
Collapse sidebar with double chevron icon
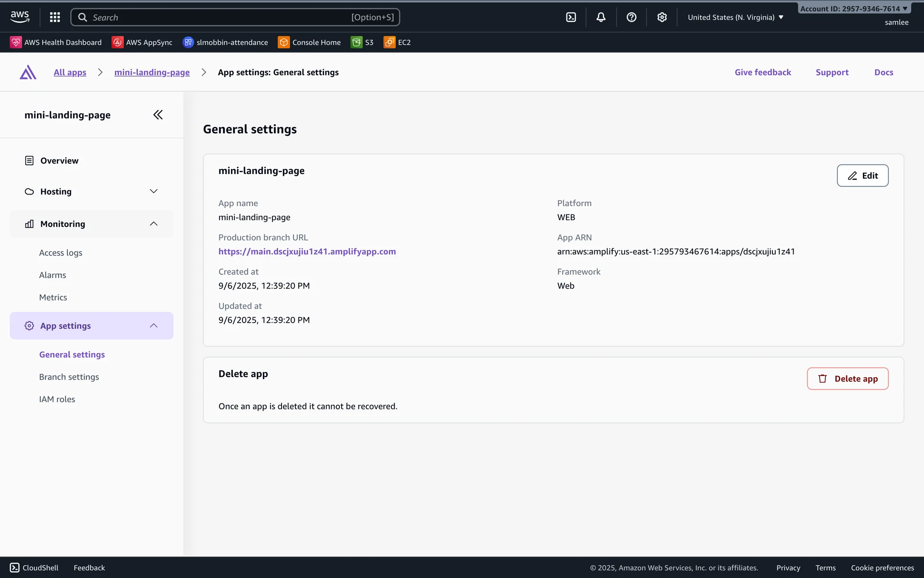tap(158, 115)
